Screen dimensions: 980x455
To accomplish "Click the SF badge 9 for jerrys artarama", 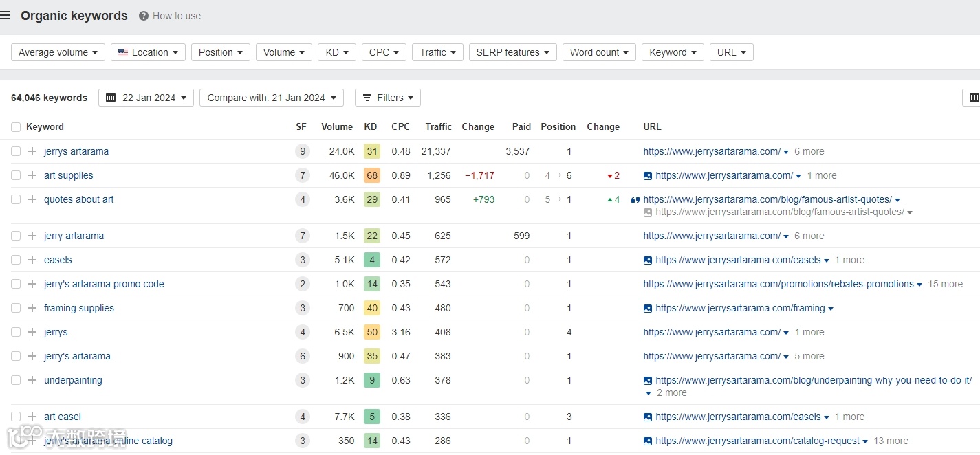I will pos(302,151).
